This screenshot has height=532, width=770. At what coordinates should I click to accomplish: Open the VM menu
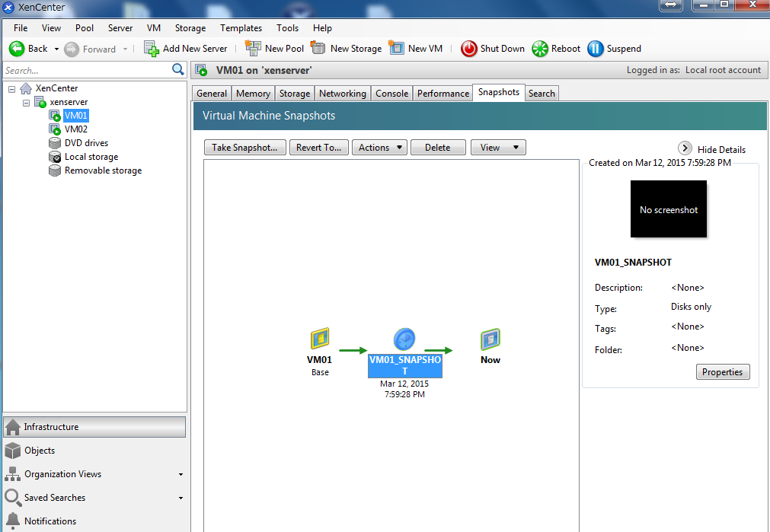click(154, 28)
